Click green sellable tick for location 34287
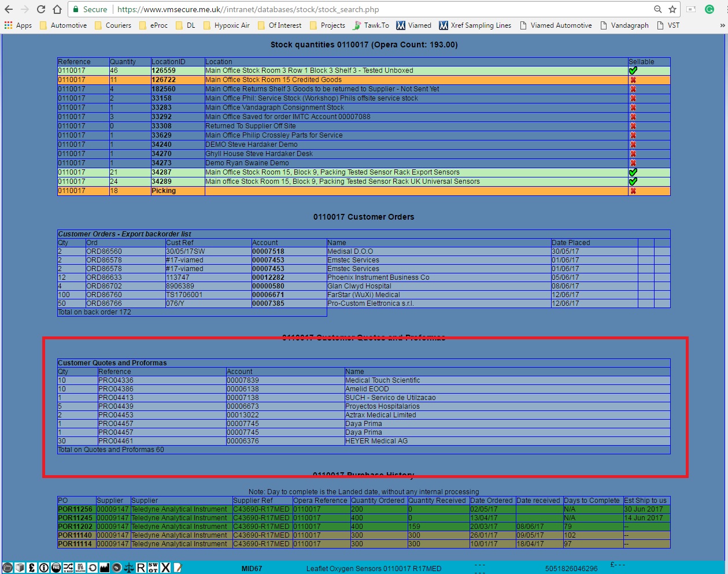 633,172
